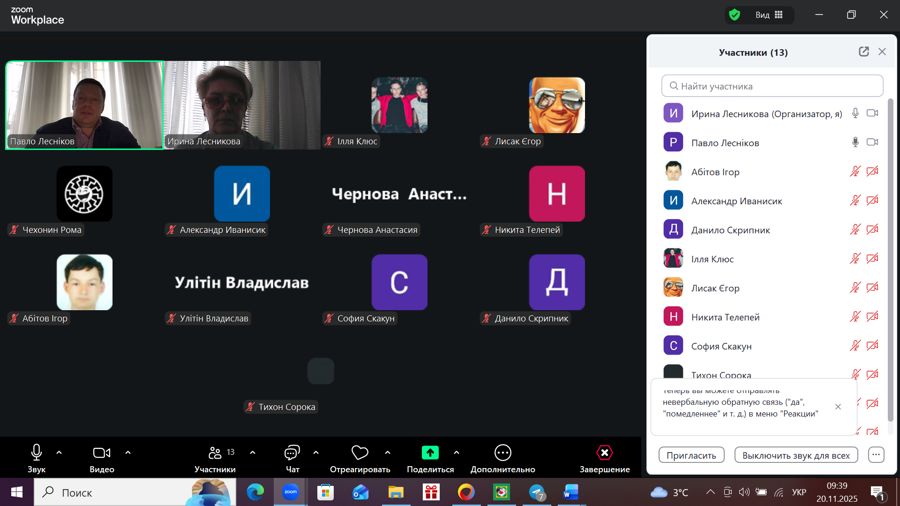The height and width of the screenshot is (506, 900).
Task: Open the Чат chat panel
Action: 292,453
